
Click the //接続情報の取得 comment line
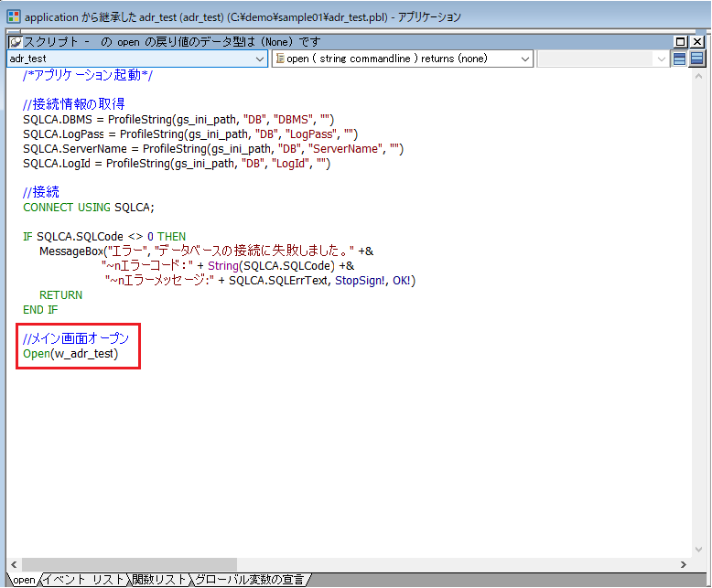pos(73,103)
